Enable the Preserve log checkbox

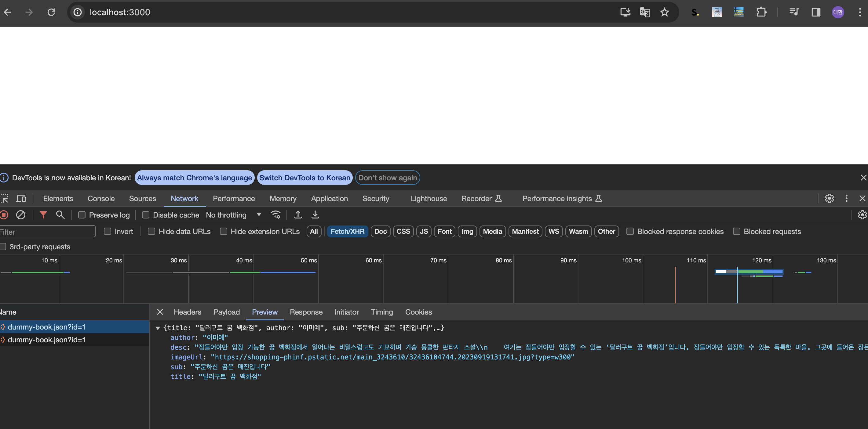pos(82,215)
